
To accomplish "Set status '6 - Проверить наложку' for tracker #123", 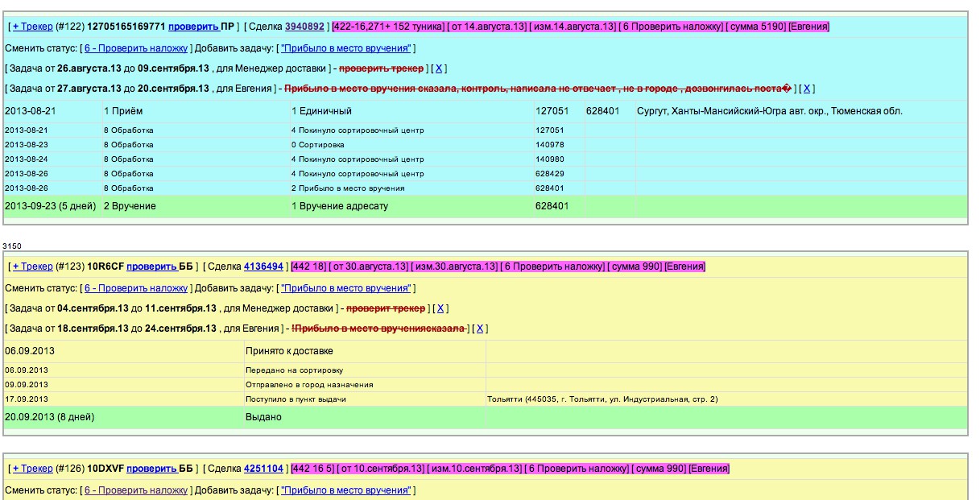I will click(x=135, y=288).
